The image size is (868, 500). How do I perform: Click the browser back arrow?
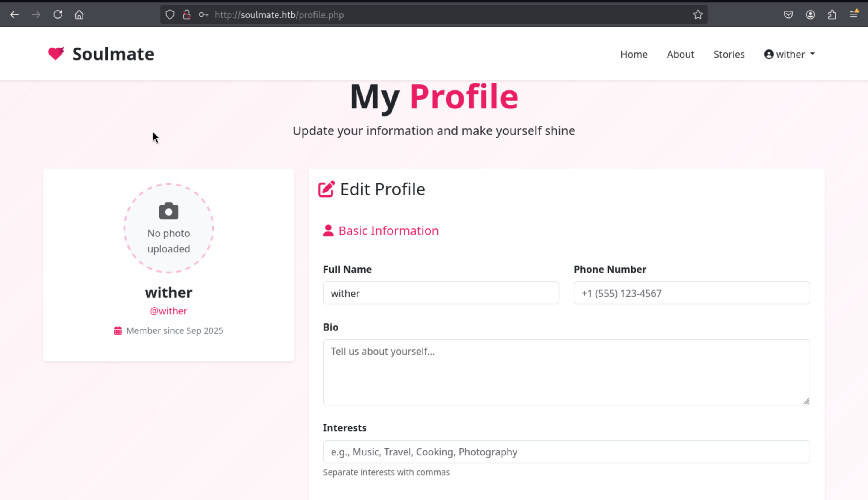tap(14, 15)
